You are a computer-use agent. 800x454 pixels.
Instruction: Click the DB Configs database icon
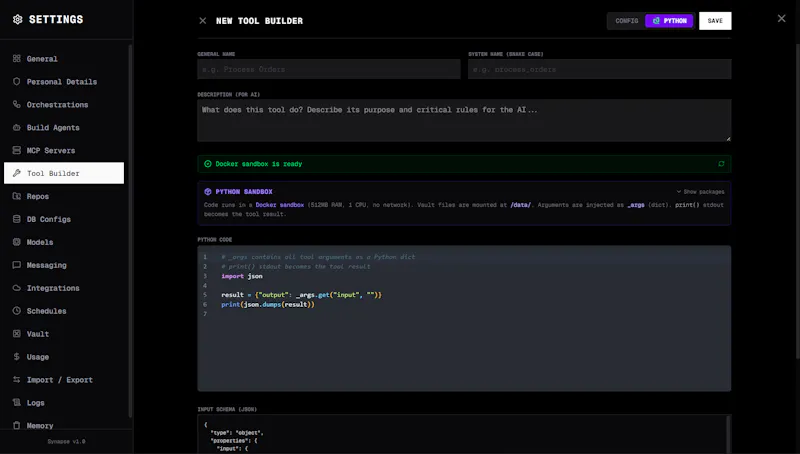point(17,219)
